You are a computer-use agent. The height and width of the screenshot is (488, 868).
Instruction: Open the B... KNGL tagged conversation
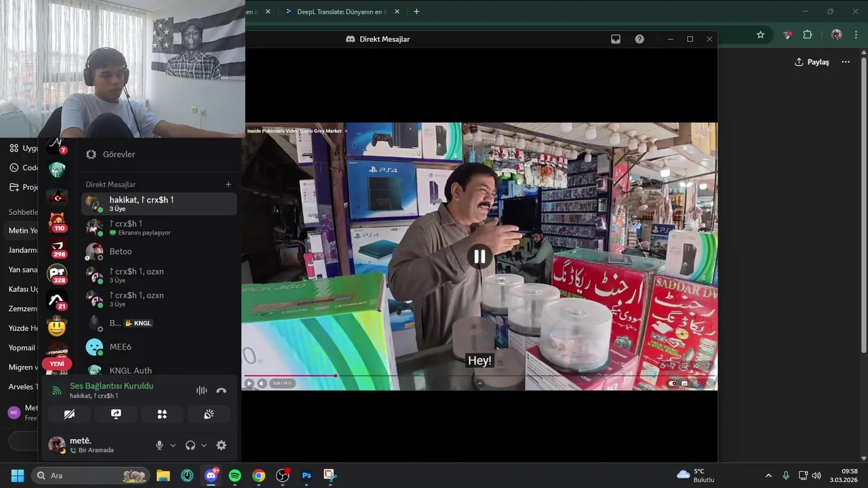pos(159,323)
